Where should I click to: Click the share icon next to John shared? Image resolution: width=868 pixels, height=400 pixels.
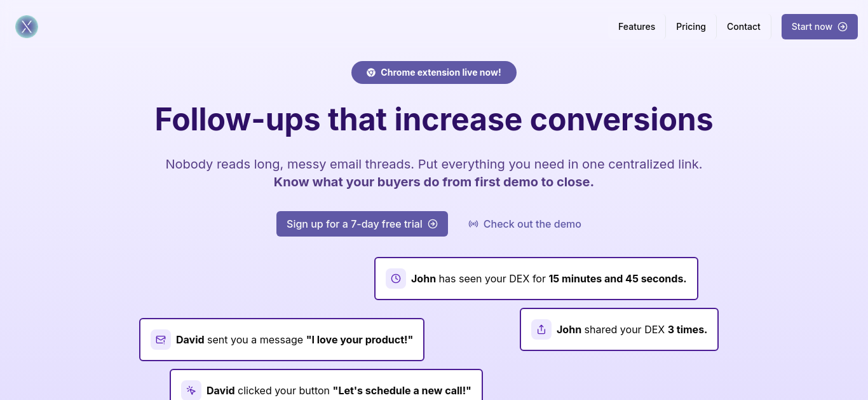[x=541, y=329]
